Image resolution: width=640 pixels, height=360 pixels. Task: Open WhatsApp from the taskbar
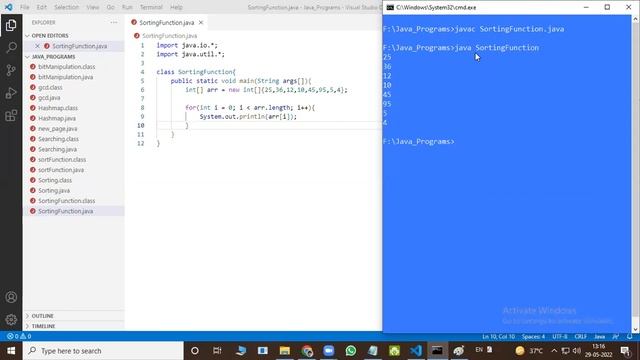pos(351,351)
